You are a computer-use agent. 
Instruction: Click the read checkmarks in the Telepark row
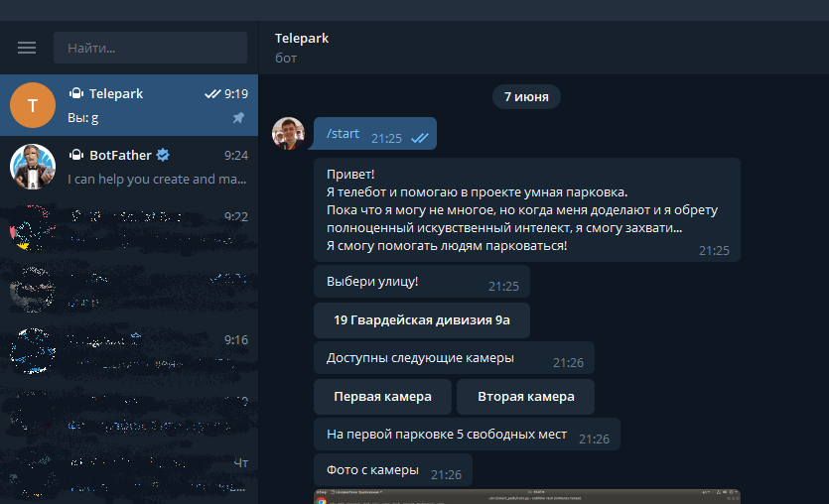tap(212, 93)
